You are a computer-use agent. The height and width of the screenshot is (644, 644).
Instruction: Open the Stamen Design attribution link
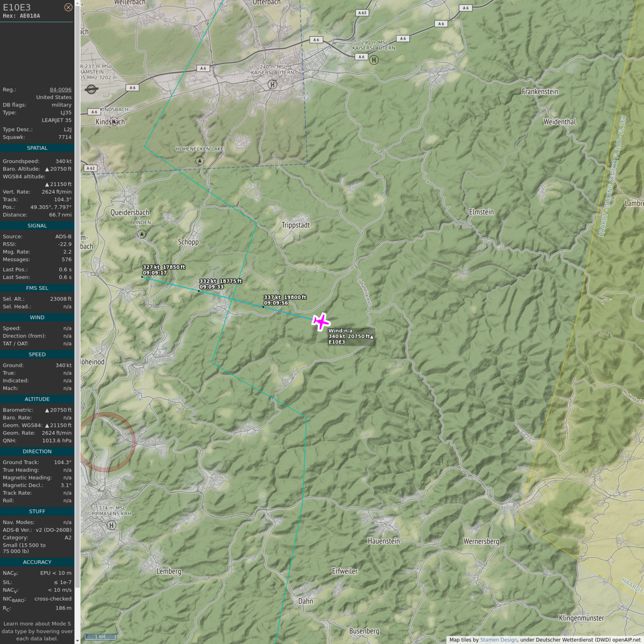[x=498, y=640]
